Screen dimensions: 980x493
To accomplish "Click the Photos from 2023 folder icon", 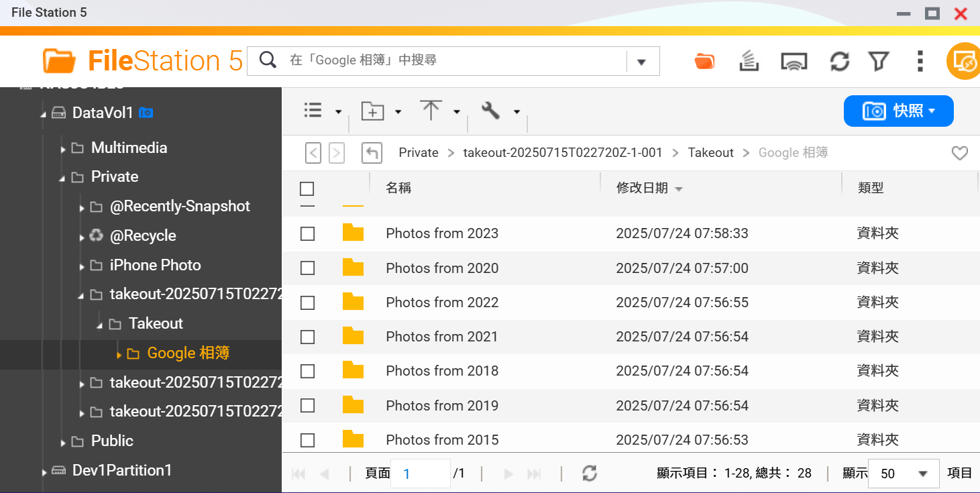I will 353,233.
